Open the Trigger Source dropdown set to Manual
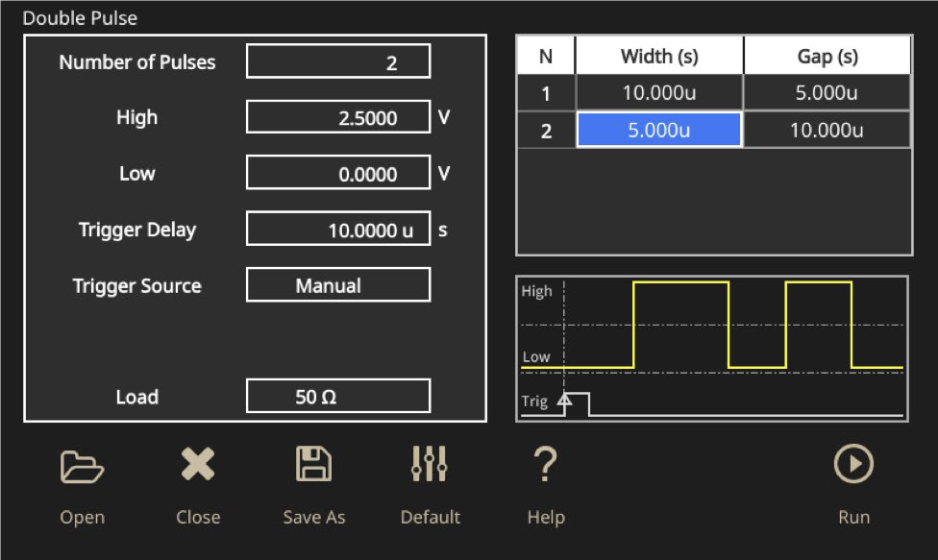The width and height of the screenshot is (938, 560). 338,285
